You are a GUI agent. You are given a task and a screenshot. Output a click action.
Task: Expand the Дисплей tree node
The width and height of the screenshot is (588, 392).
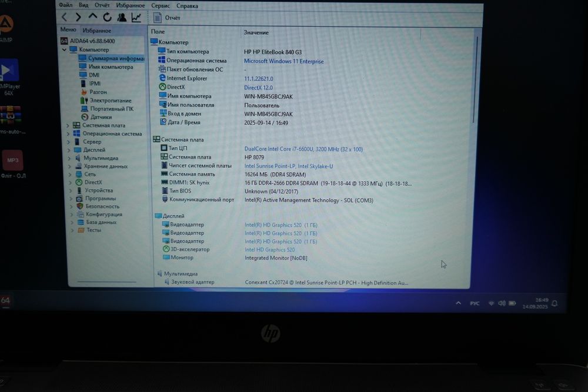click(69, 150)
